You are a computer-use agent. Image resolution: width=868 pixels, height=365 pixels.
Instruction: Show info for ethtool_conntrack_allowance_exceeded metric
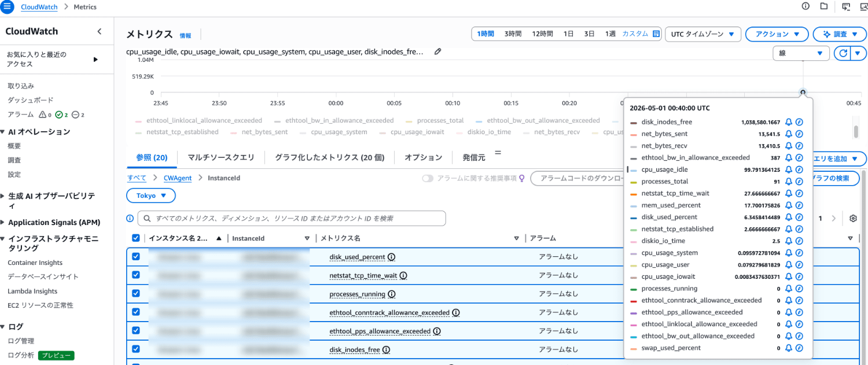455,312
